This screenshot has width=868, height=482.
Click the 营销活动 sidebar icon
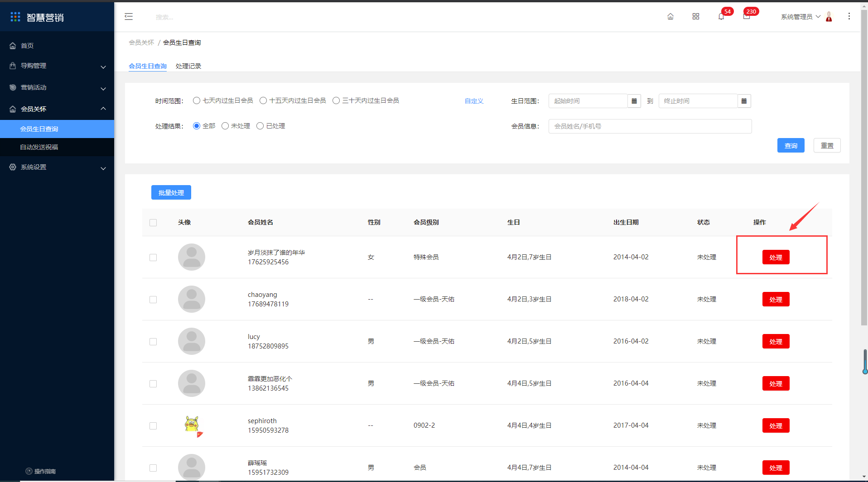(13, 87)
